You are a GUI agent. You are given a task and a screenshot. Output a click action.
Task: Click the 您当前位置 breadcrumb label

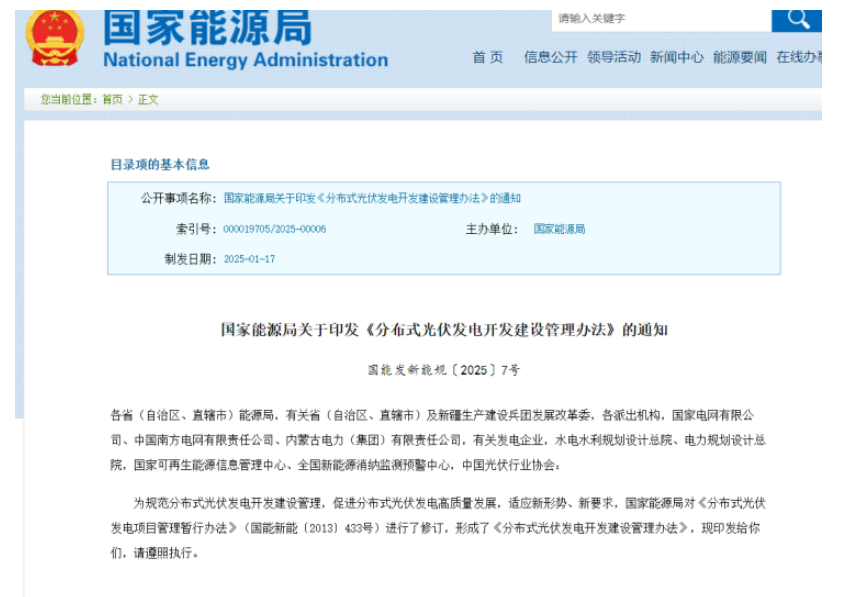69,100
